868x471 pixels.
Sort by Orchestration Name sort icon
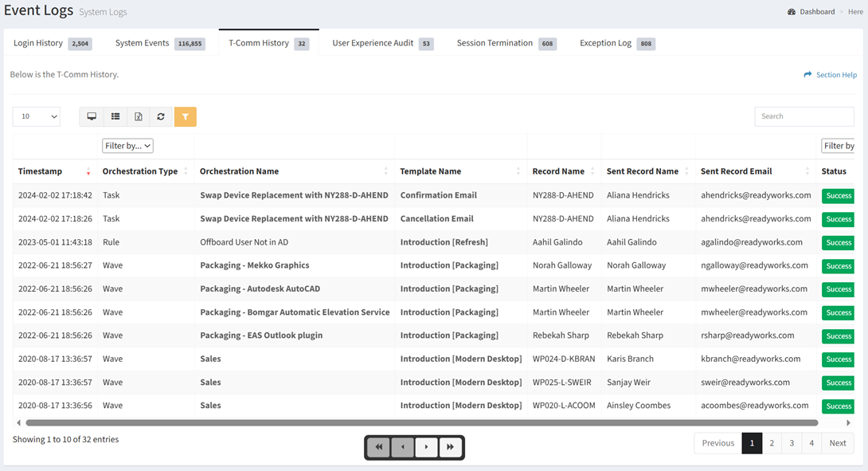pos(386,172)
